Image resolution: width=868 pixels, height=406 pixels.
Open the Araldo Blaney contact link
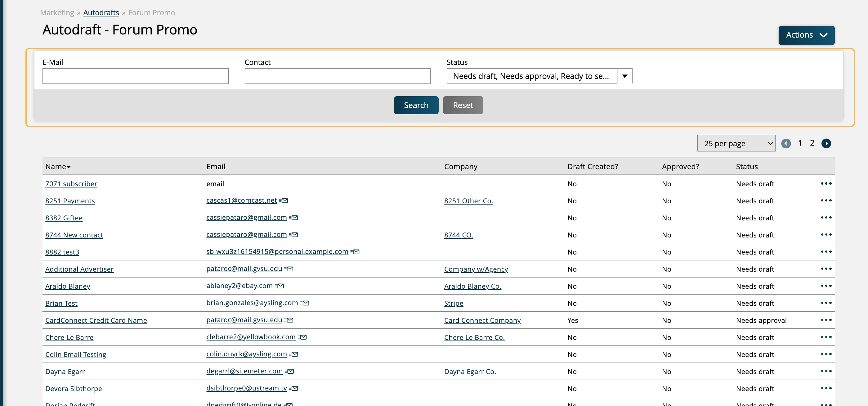68,286
